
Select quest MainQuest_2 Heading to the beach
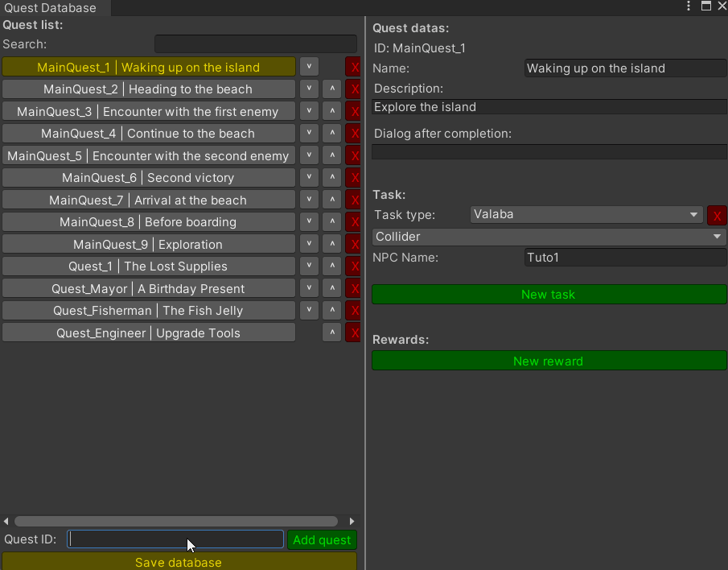click(x=149, y=89)
